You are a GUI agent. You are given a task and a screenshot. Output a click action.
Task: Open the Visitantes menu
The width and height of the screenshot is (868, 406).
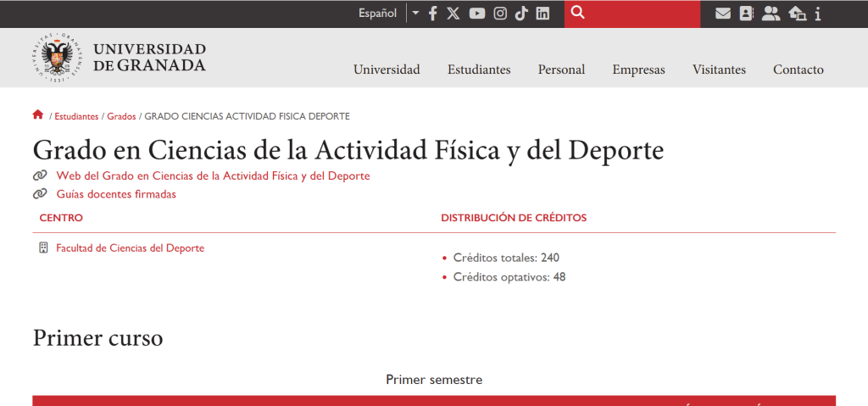(x=719, y=70)
